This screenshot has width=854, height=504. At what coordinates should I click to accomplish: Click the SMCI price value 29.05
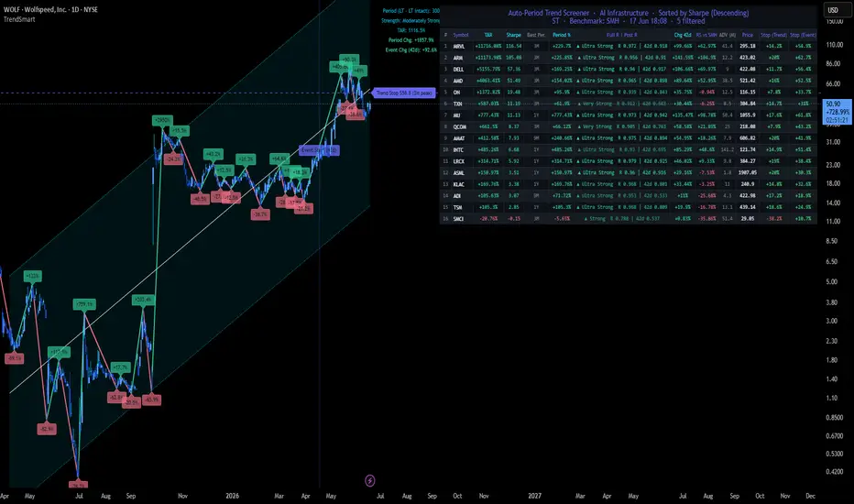[x=748, y=219]
